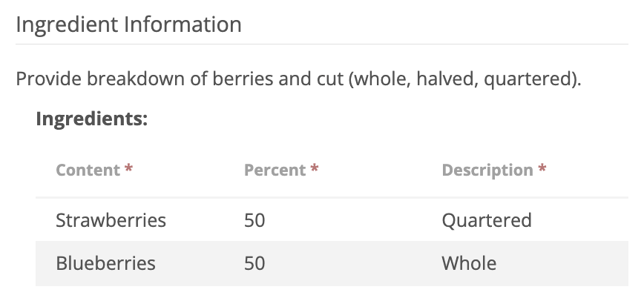Click the divider line under Ingredient Information
The height and width of the screenshot is (301, 644).
pos(322,44)
